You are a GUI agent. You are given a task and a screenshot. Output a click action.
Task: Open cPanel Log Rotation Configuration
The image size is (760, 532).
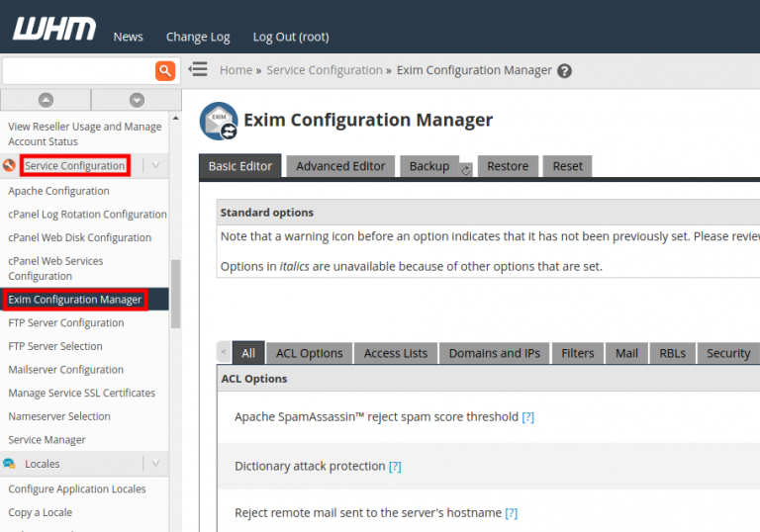tap(87, 215)
